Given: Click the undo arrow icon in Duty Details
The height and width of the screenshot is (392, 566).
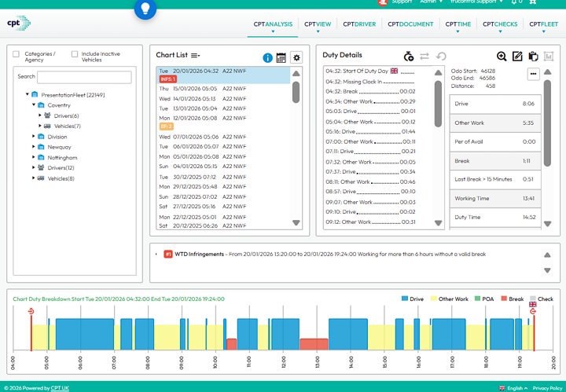Looking at the screenshot, I should coord(441,57).
